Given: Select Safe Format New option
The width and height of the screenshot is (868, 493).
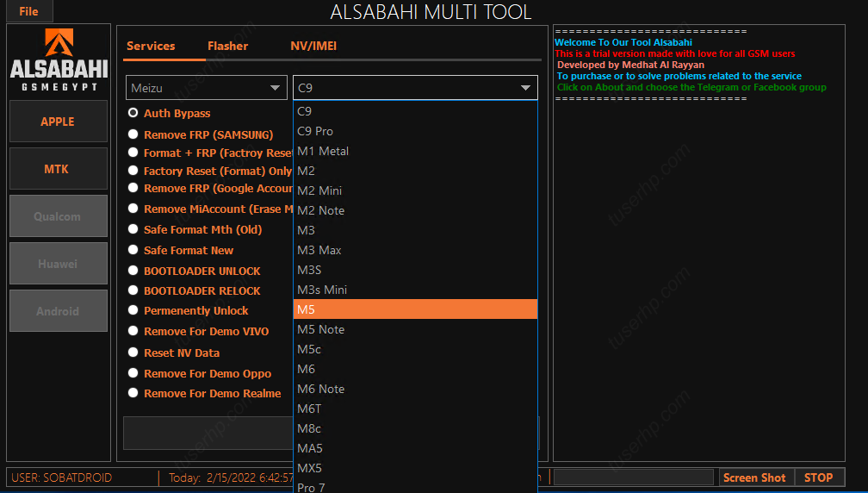Looking at the screenshot, I should [x=181, y=250].
